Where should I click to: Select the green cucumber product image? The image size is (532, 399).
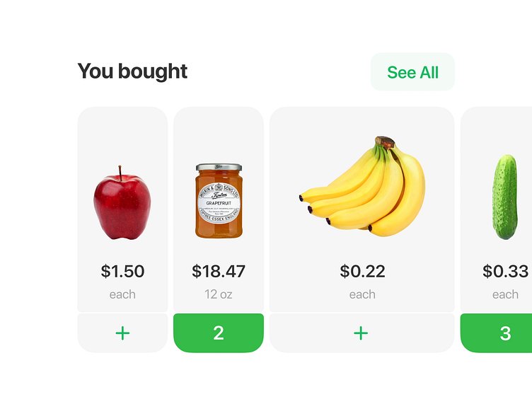click(505, 197)
